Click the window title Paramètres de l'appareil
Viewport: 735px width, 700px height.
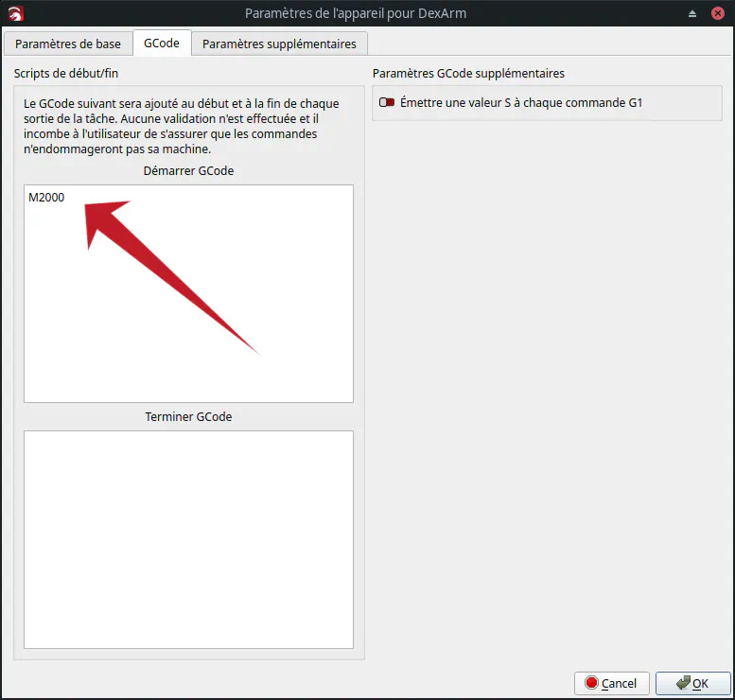(356, 13)
